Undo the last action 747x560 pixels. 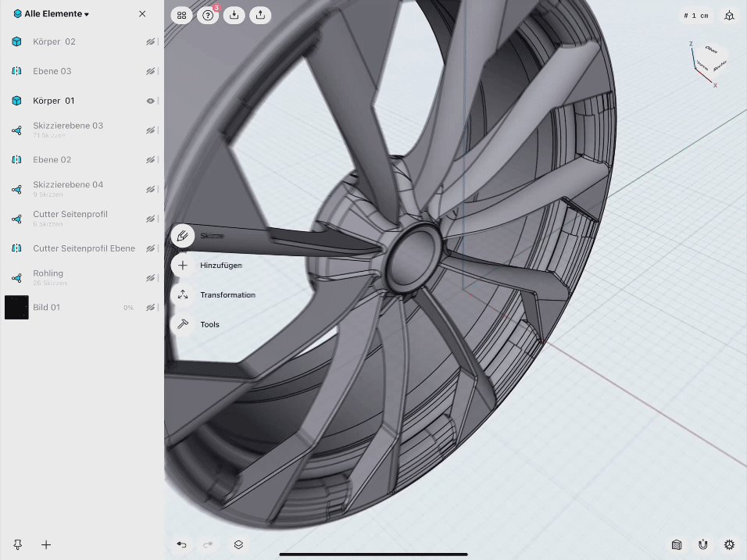[181, 544]
